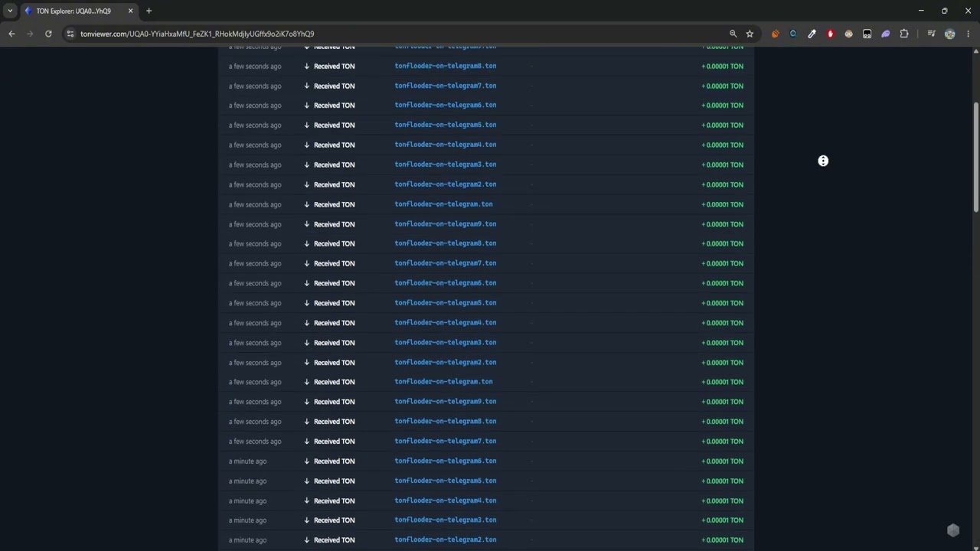980x551 pixels.
Task: Close the TON Explorer tab
Action: (130, 11)
